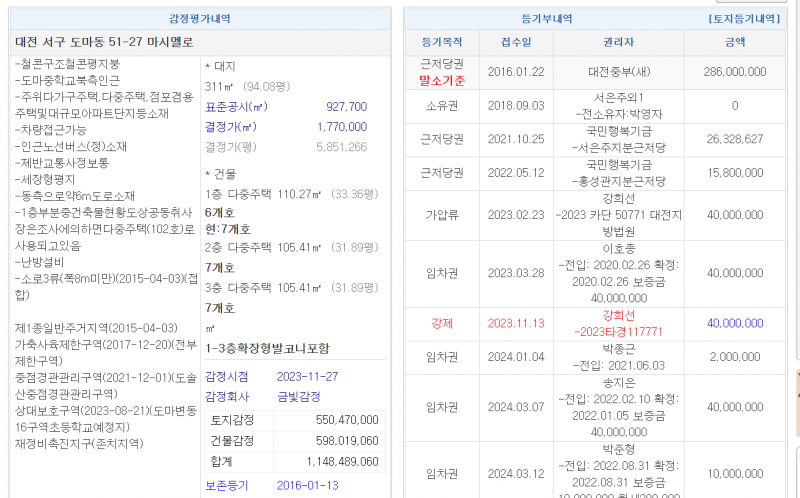Click the 접수일 column header
800x498 pixels.
(x=516, y=43)
